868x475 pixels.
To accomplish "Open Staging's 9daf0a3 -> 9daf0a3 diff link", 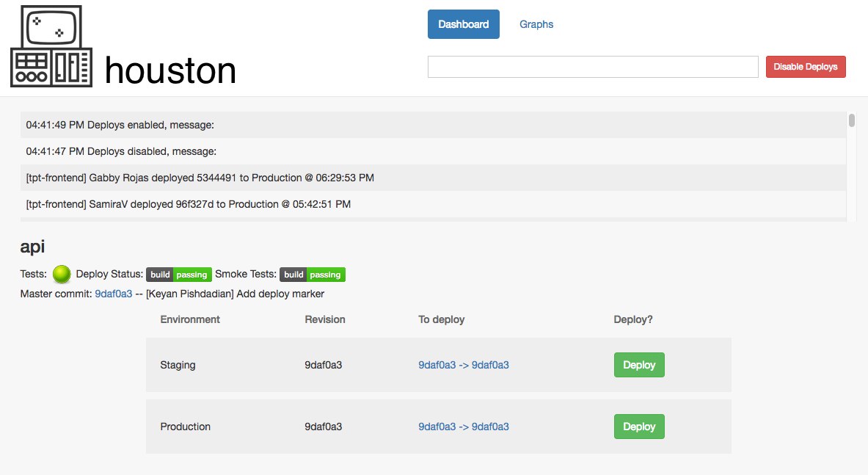I will click(464, 365).
